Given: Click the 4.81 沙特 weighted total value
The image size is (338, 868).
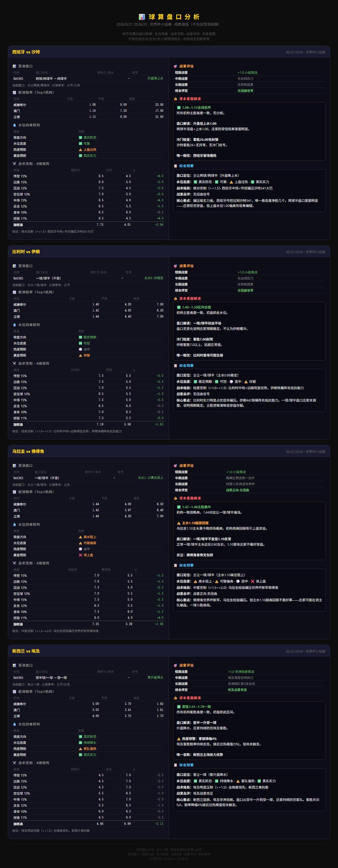Looking at the screenshot, I should (x=127, y=225).
